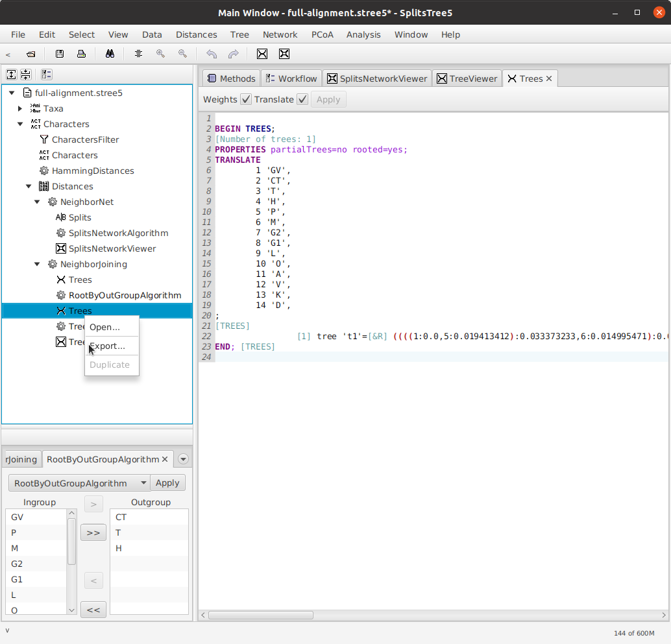Click the Print icon in the toolbar
This screenshot has width=671, height=644.
point(82,54)
